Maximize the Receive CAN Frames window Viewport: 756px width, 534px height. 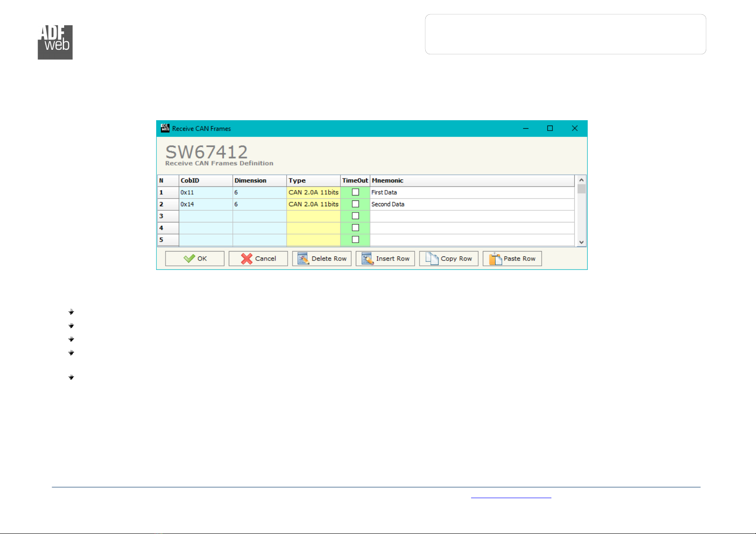click(x=550, y=128)
